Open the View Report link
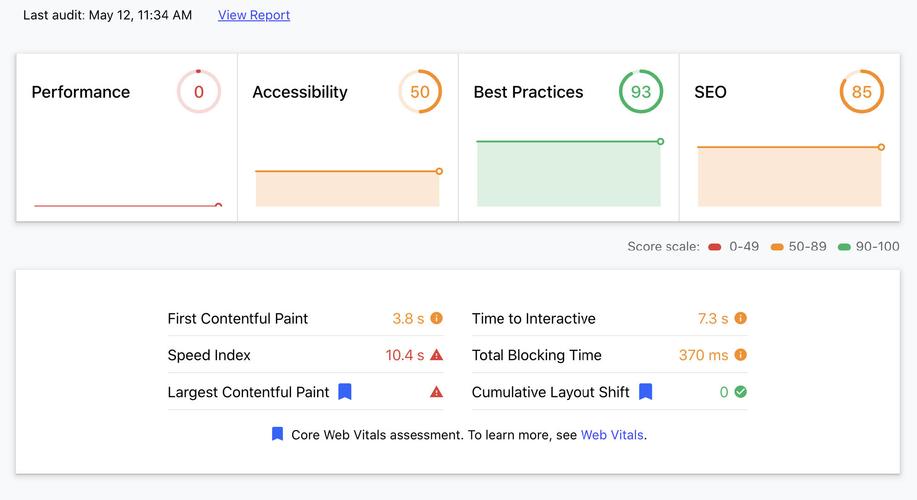917x500 pixels. [x=254, y=15]
